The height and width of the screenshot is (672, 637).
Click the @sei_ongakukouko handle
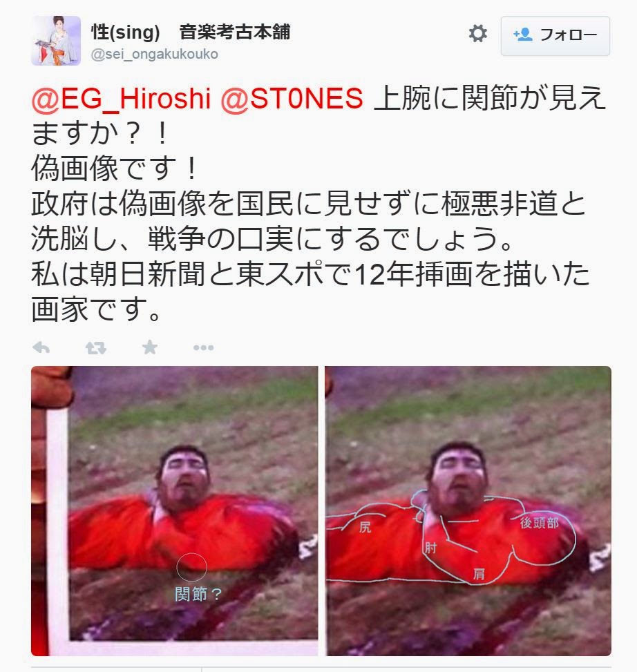click(x=154, y=55)
